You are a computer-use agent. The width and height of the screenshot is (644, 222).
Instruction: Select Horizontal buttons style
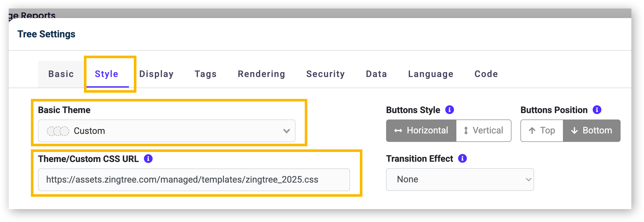click(x=421, y=131)
